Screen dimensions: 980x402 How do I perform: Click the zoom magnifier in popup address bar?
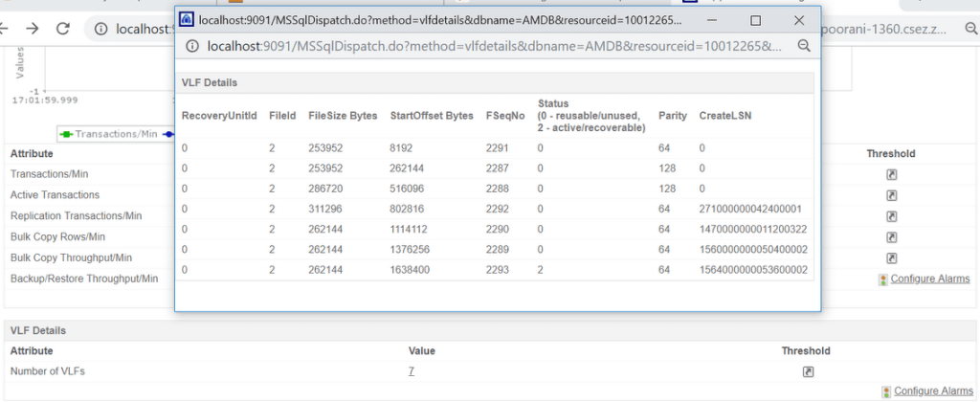click(804, 46)
